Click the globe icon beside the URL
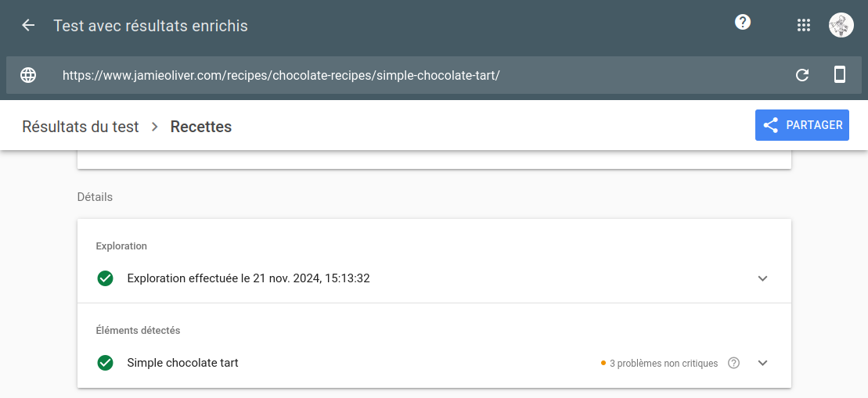This screenshot has width=868, height=398. click(x=28, y=75)
